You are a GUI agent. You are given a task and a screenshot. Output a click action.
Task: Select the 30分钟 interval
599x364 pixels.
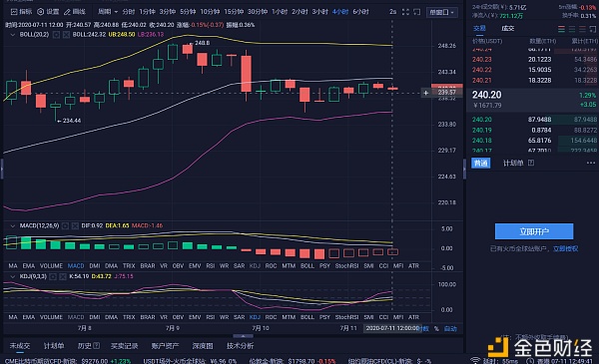click(258, 12)
